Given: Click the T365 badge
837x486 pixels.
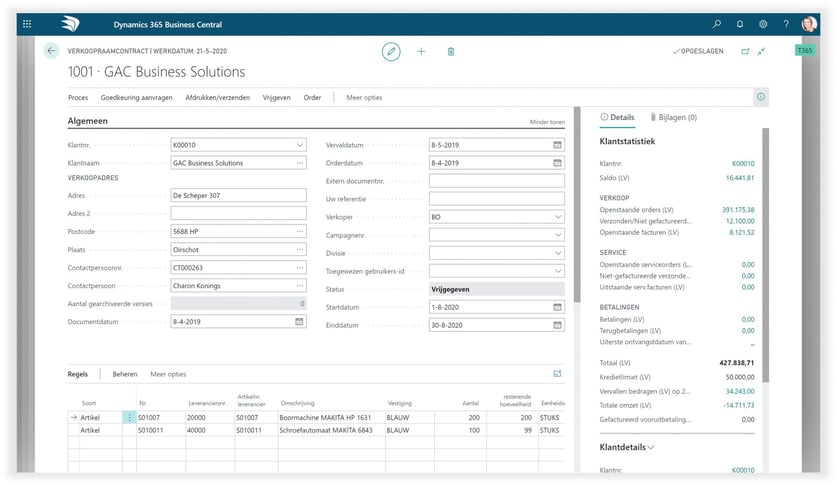Looking at the screenshot, I should [x=804, y=50].
